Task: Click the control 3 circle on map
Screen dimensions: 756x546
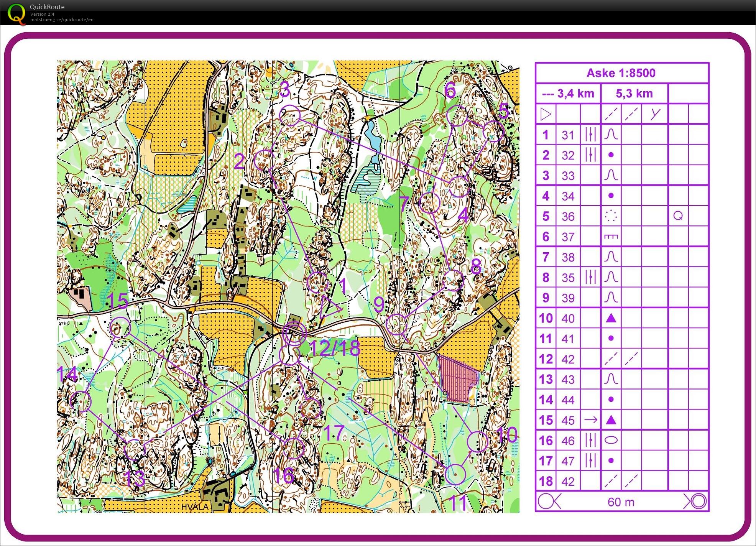Action: (x=289, y=115)
